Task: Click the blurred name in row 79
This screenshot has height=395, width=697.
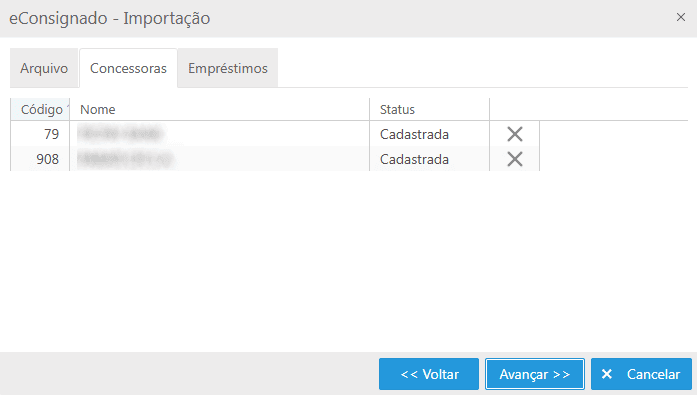Action: point(120,133)
